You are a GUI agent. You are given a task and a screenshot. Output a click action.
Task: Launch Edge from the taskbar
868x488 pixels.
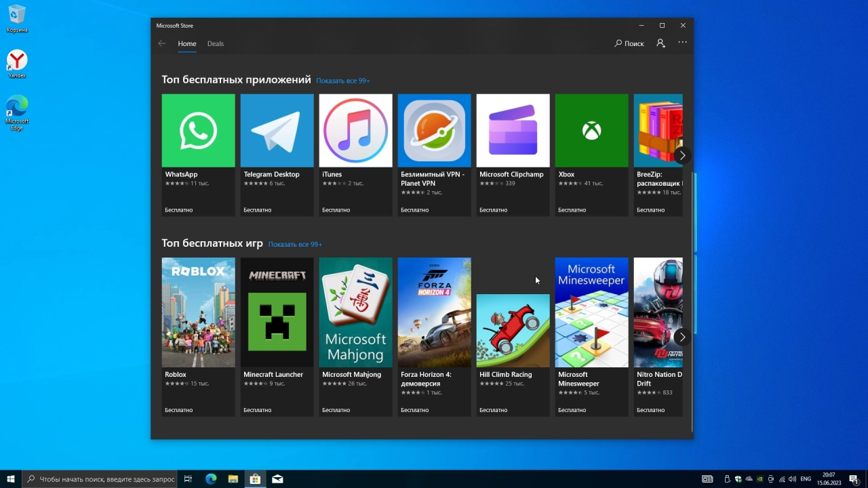211,479
